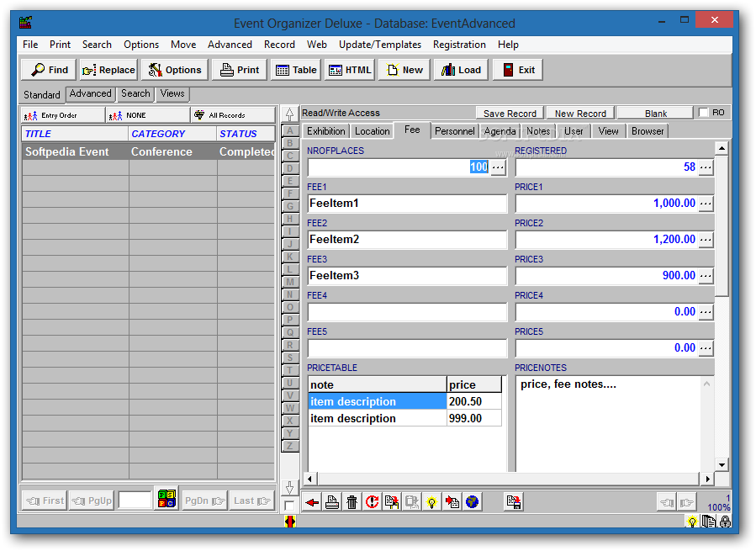The width and height of the screenshot is (756, 551).
Task: Click the Print toolbar button
Action: (x=240, y=70)
